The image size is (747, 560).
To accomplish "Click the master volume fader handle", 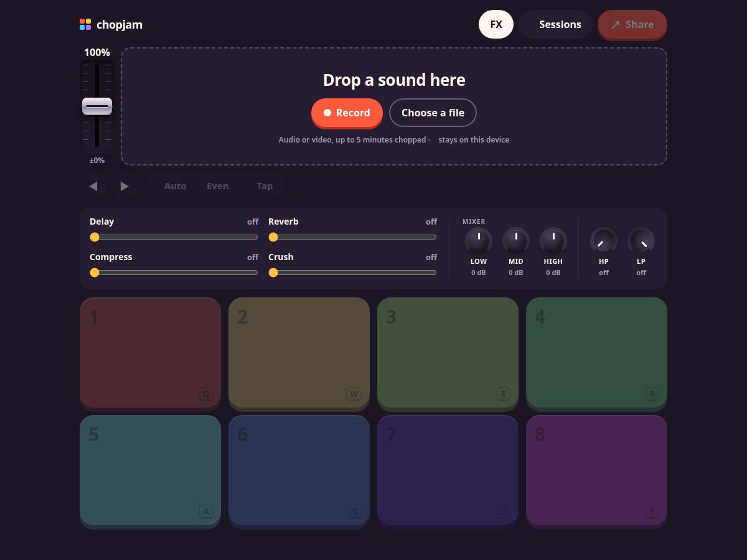I will (97, 106).
